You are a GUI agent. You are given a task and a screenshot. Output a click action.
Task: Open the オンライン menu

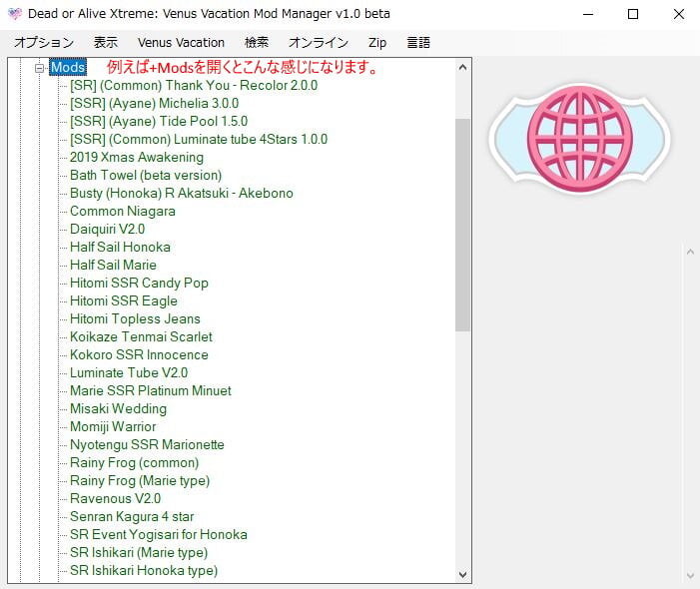coord(319,42)
